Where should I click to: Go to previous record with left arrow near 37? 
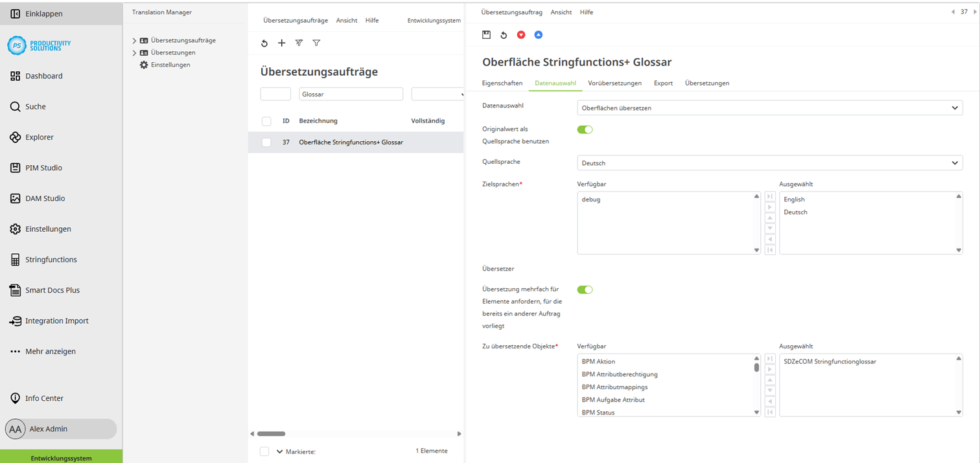coord(953,12)
